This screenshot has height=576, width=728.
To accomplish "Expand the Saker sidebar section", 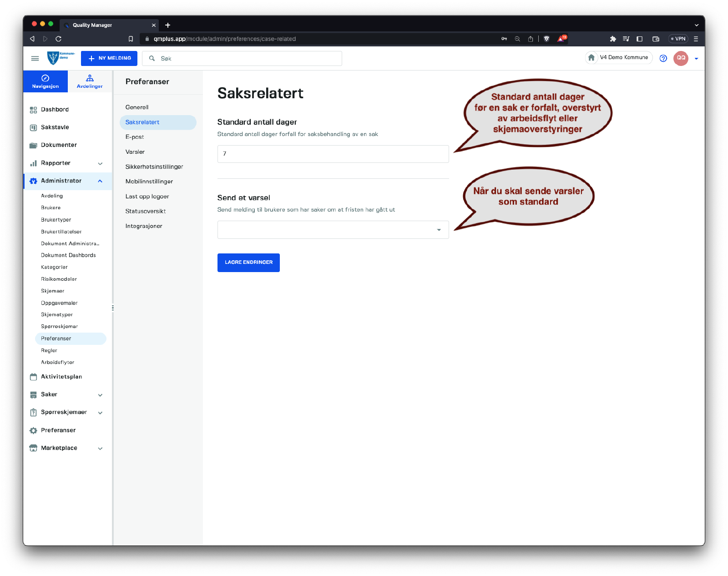I will [x=100, y=395].
